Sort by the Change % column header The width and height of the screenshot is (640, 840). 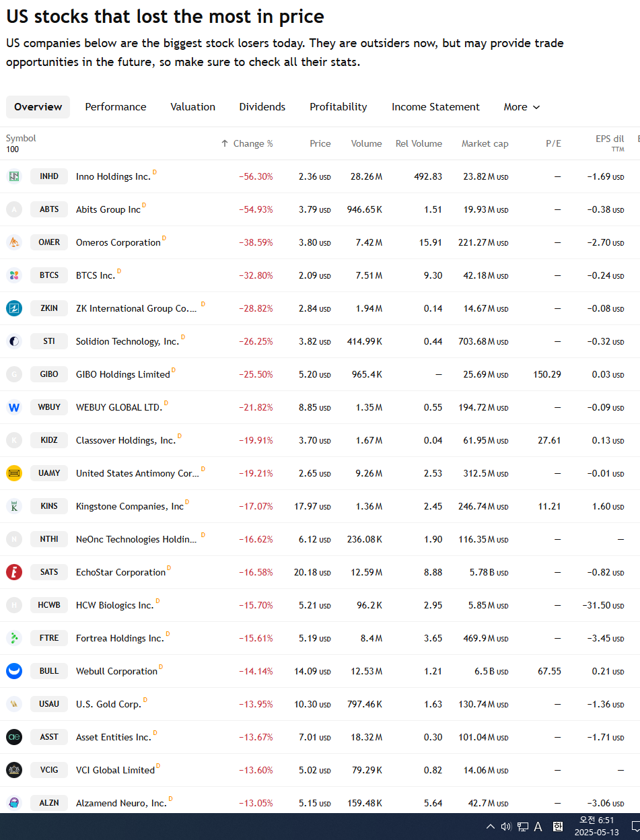[247, 143]
